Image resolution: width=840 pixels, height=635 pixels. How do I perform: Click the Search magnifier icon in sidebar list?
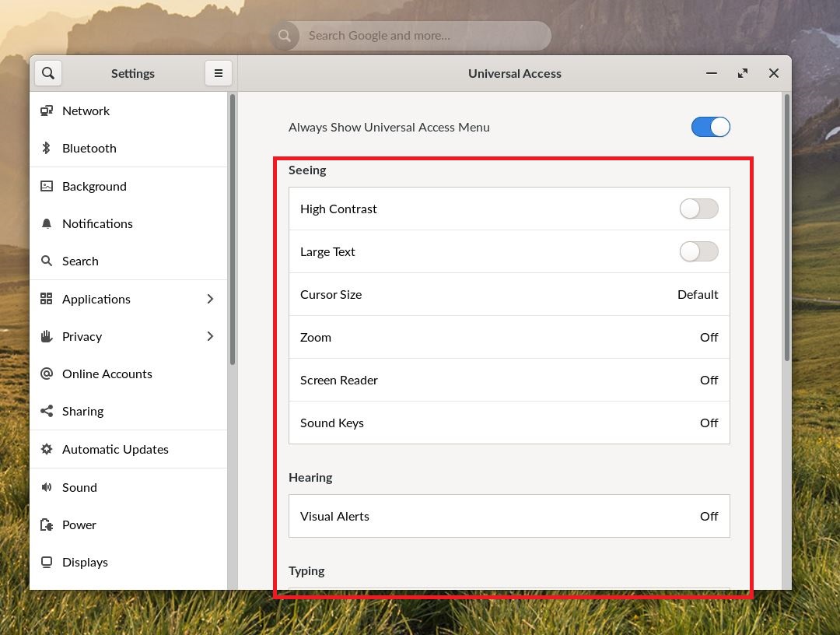(47, 261)
